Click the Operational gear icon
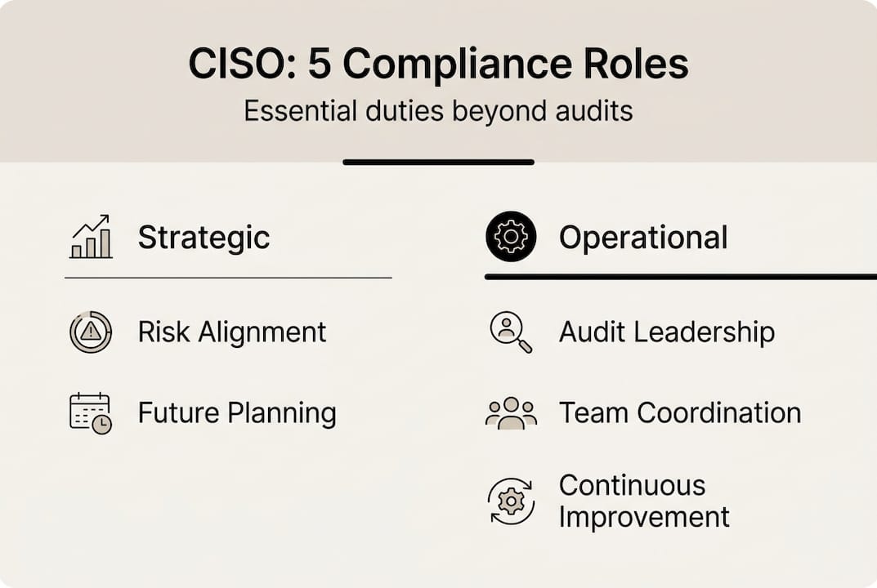Screen dimensions: 877x588 (511, 237)
